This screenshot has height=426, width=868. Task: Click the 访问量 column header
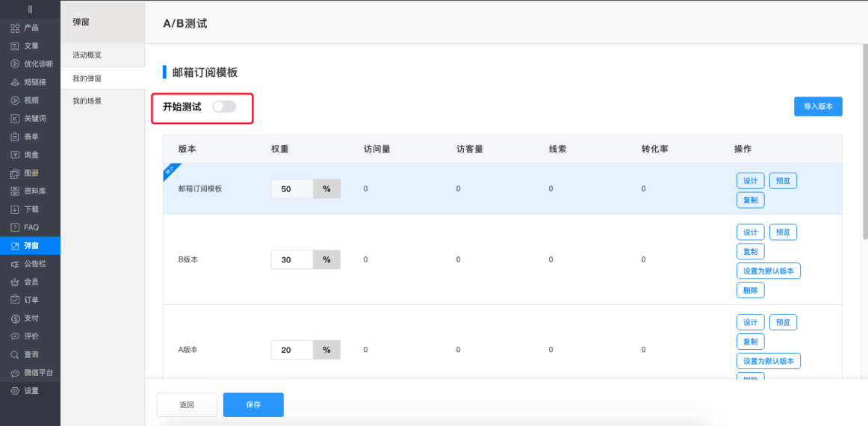pos(377,149)
